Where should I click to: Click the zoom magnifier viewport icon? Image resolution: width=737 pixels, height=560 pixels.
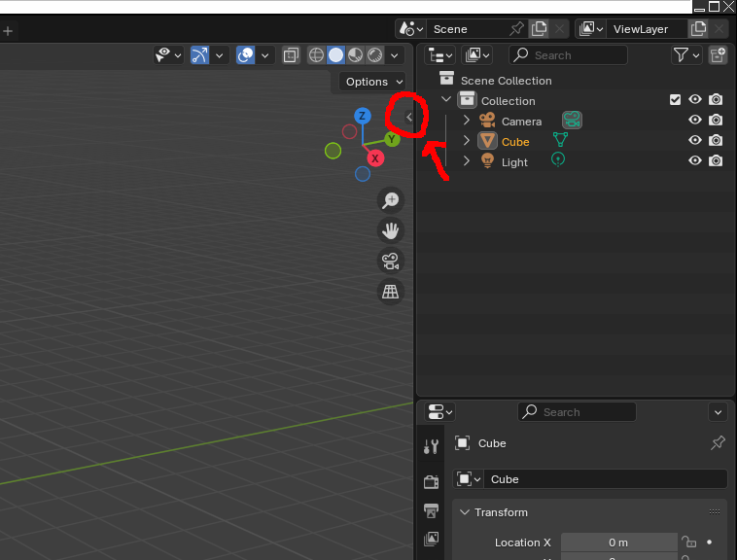pos(391,200)
